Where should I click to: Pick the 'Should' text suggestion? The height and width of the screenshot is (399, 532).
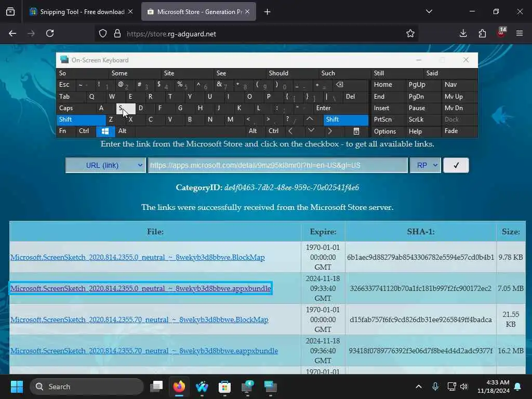[x=292, y=73]
